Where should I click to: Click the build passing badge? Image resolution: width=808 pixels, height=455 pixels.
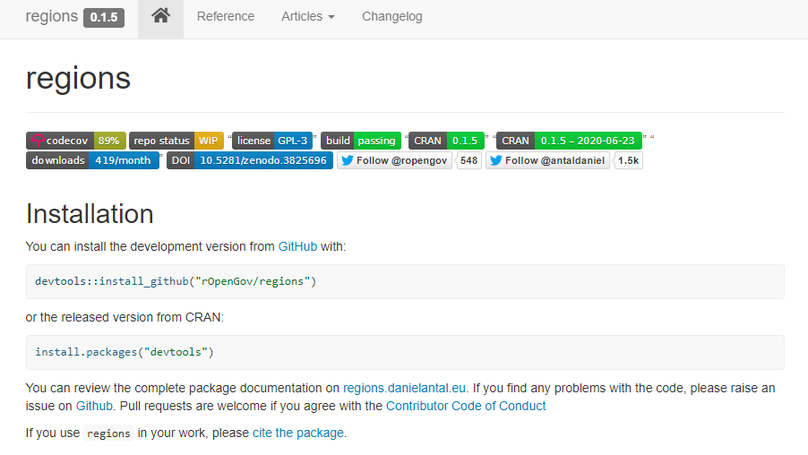[x=361, y=141]
